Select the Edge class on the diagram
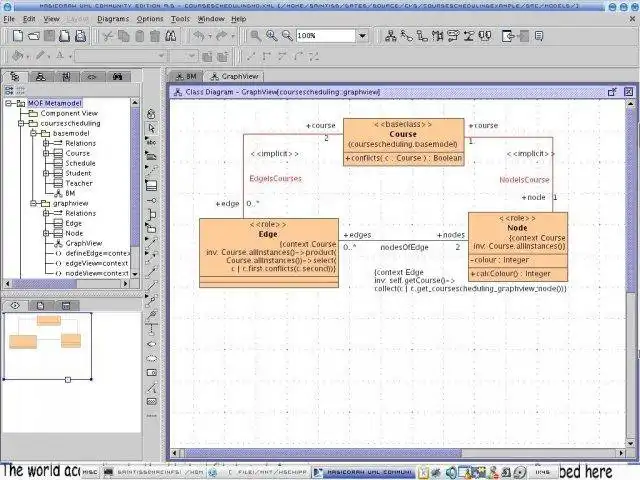Screen dimensions: 640x480 (269, 253)
